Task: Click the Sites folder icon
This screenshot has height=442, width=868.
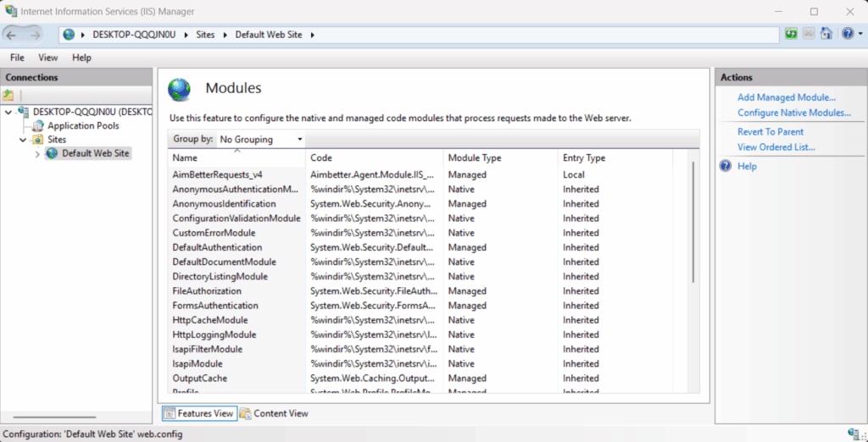Action: (38, 140)
